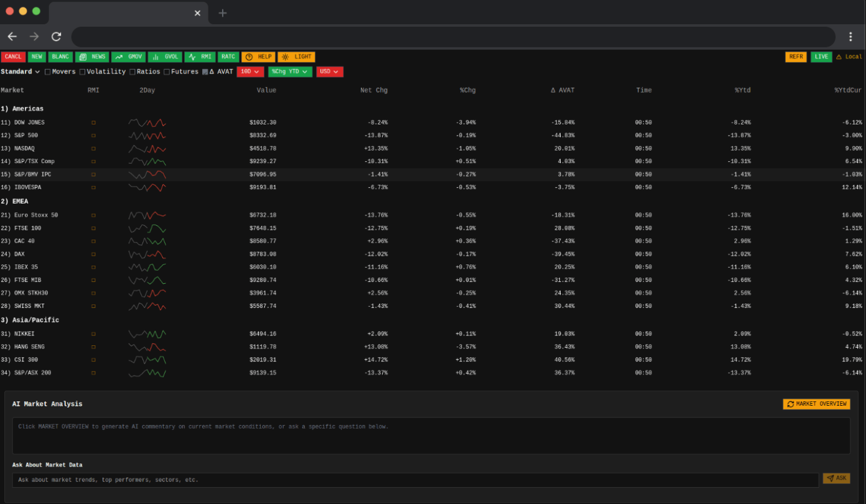Click the NEW button
The width and height of the screenshot is (866, 504).
[37, 57]
